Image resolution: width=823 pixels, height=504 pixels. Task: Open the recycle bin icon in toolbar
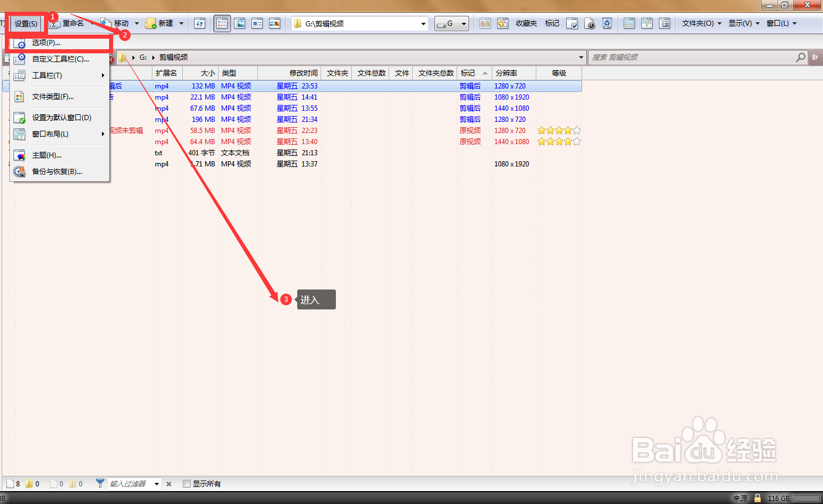point(607,23)
